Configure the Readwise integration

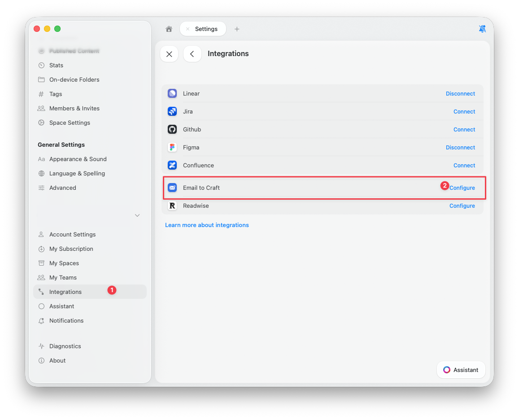coord(462,206)
